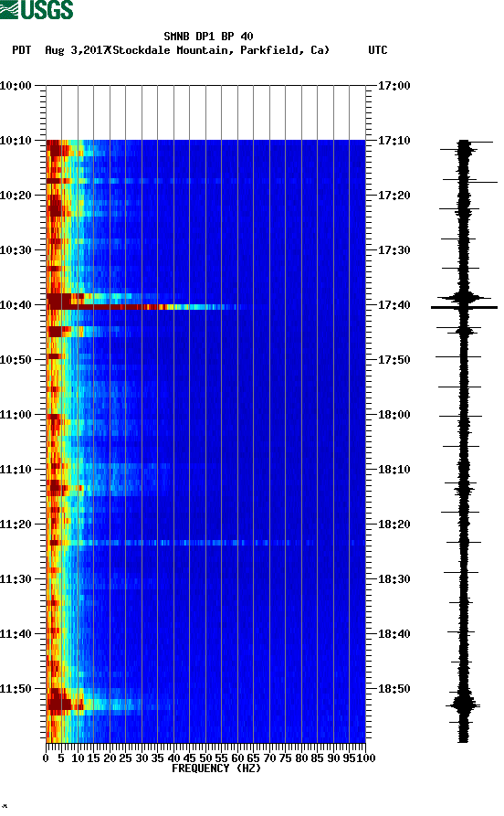Screen dimensions: 504x816
Task: Click the 17:00 UTC time label
Action: tap(394, 85)
